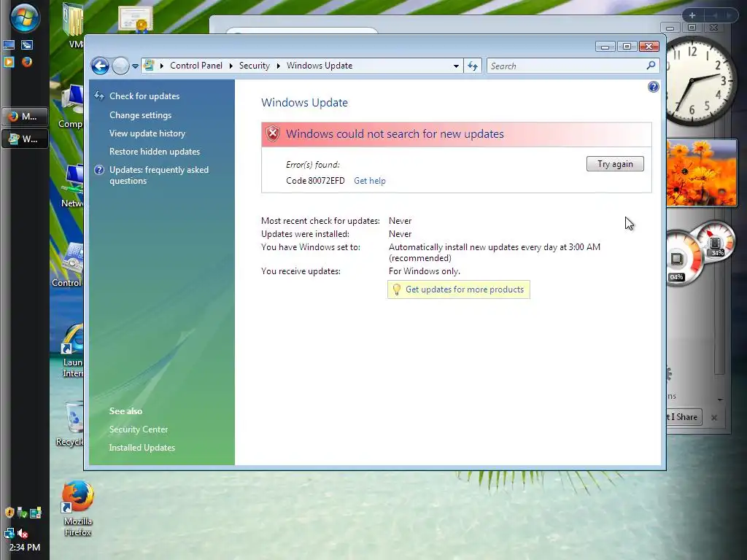Click Get help next to error code
The image size is (747, 560).
tap(370, 181)
